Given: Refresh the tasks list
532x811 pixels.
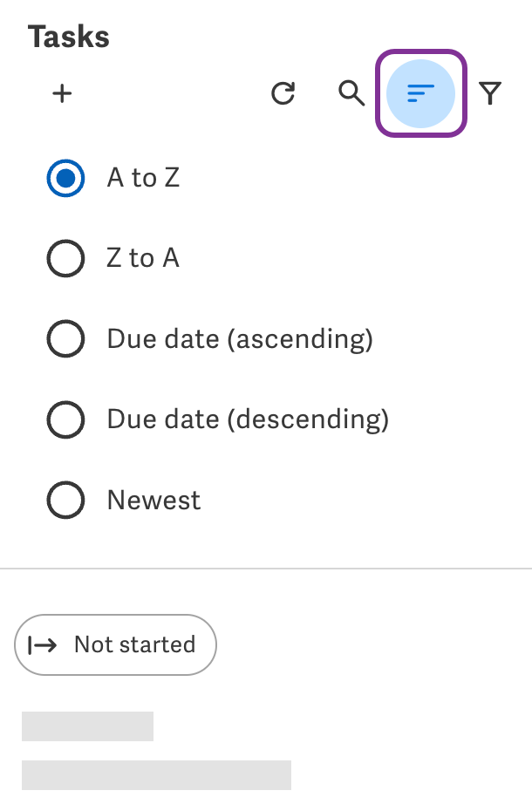Looking at the screenshot, I should tap(283, 93).
